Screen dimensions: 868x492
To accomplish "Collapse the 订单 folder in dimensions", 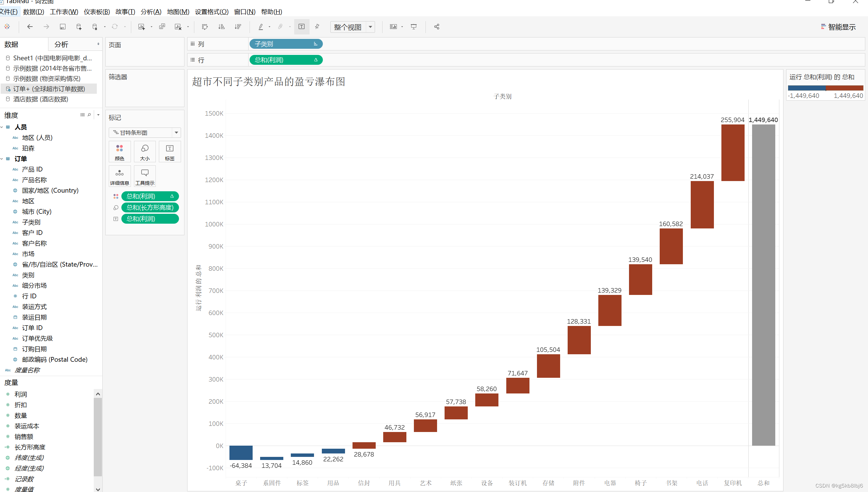I will (2, 159).
